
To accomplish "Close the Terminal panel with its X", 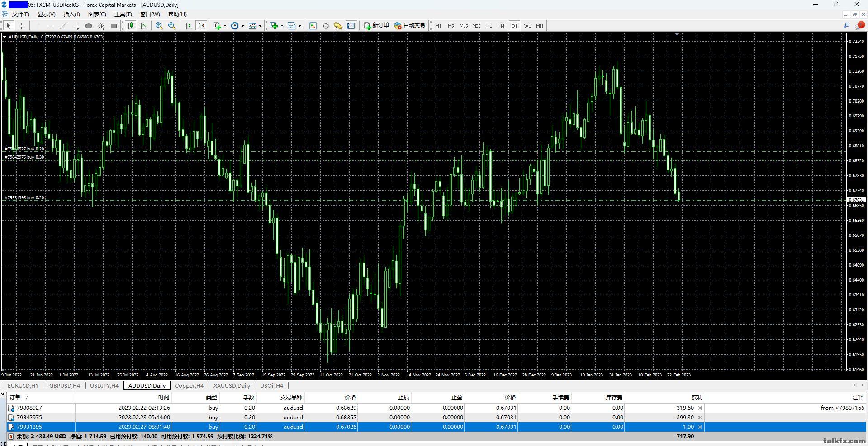I will click(x=3, y=394).
